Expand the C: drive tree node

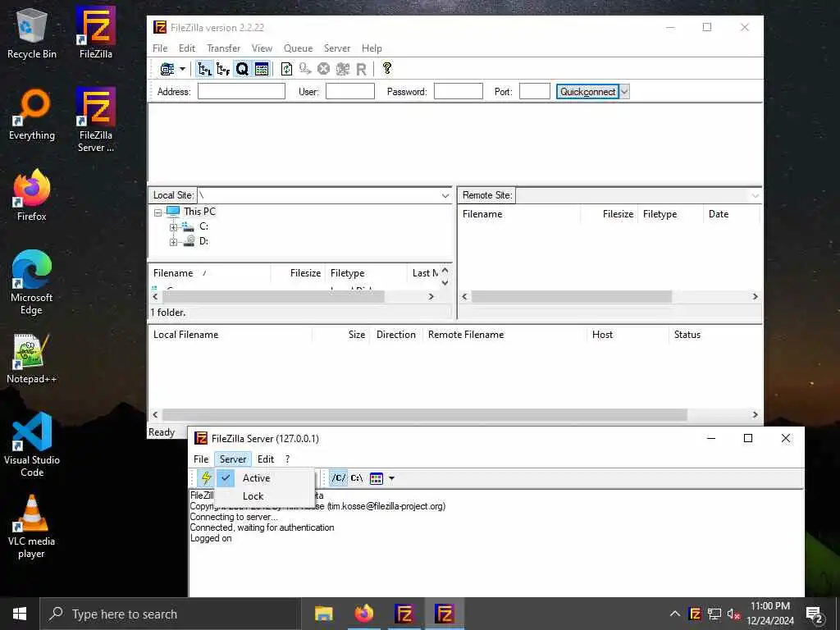173,227
